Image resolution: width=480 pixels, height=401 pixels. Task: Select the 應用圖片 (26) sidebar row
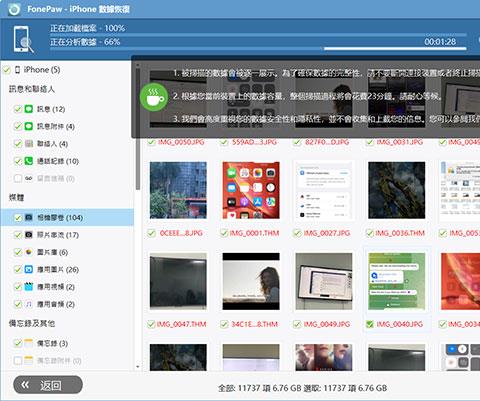67,270
